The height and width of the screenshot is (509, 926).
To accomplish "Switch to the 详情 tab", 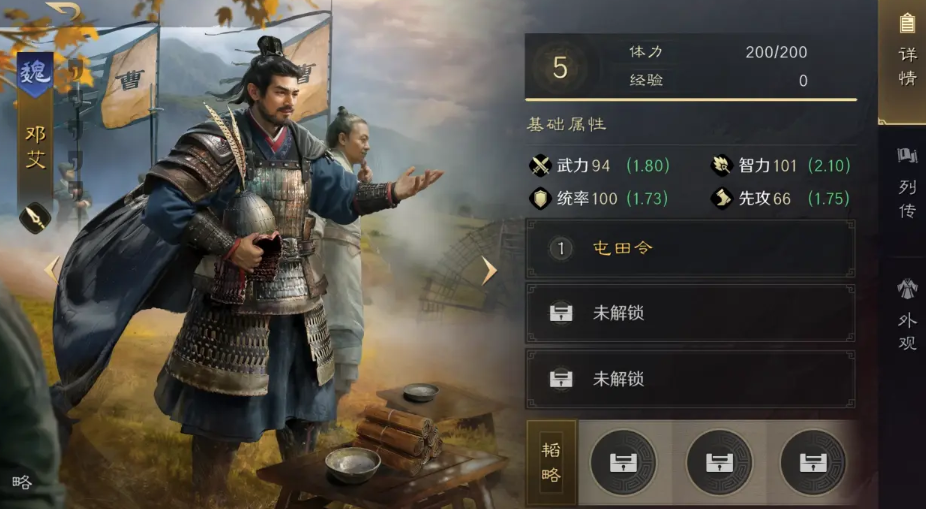I will click(x=904, y=62).
